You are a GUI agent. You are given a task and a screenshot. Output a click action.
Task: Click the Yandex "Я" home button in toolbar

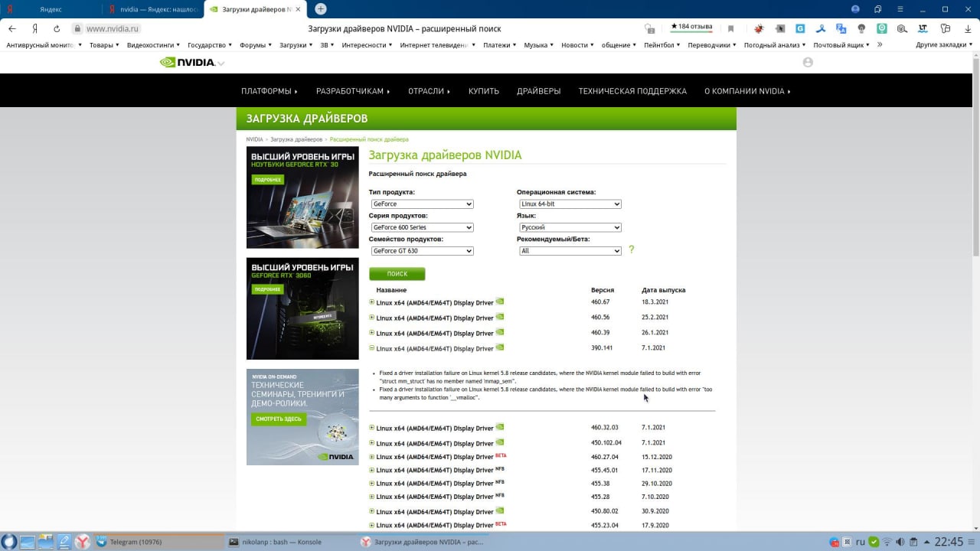(x=34, y=28)
